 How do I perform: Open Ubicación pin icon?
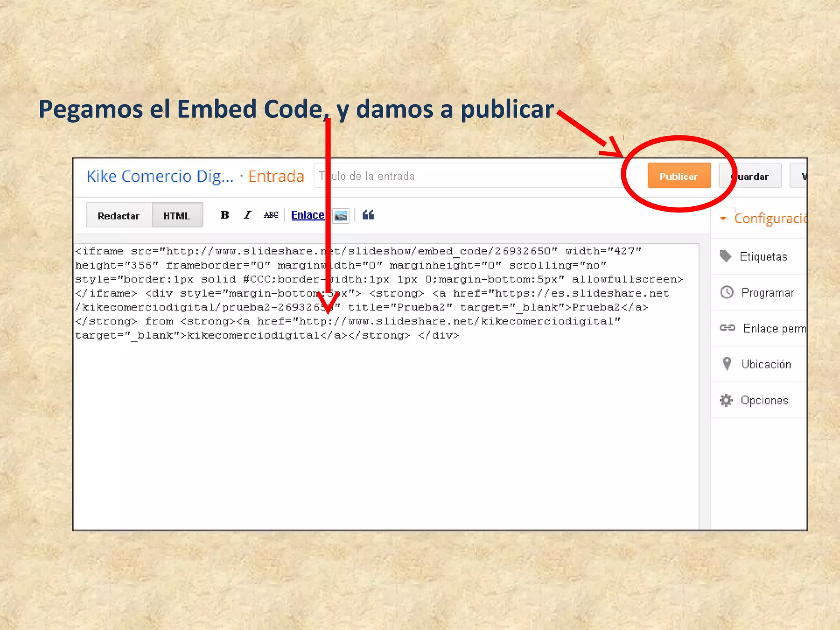click(x=727, y=363)
